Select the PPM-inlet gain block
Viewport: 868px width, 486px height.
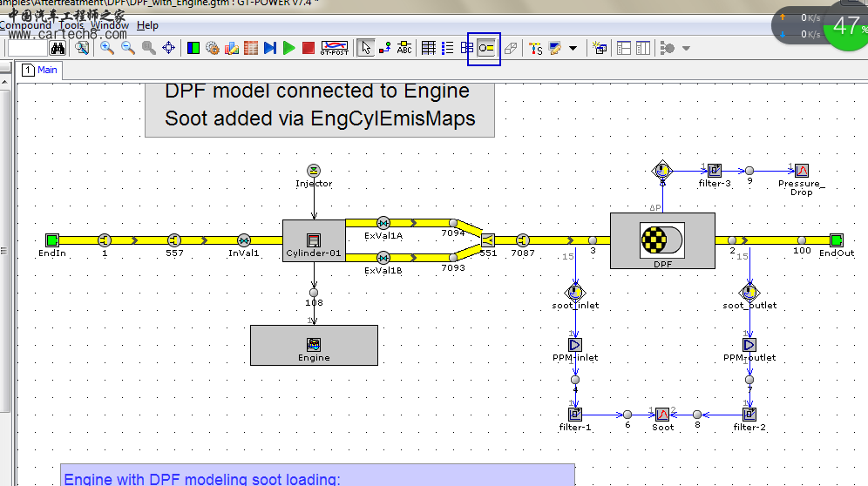point(575,345)
